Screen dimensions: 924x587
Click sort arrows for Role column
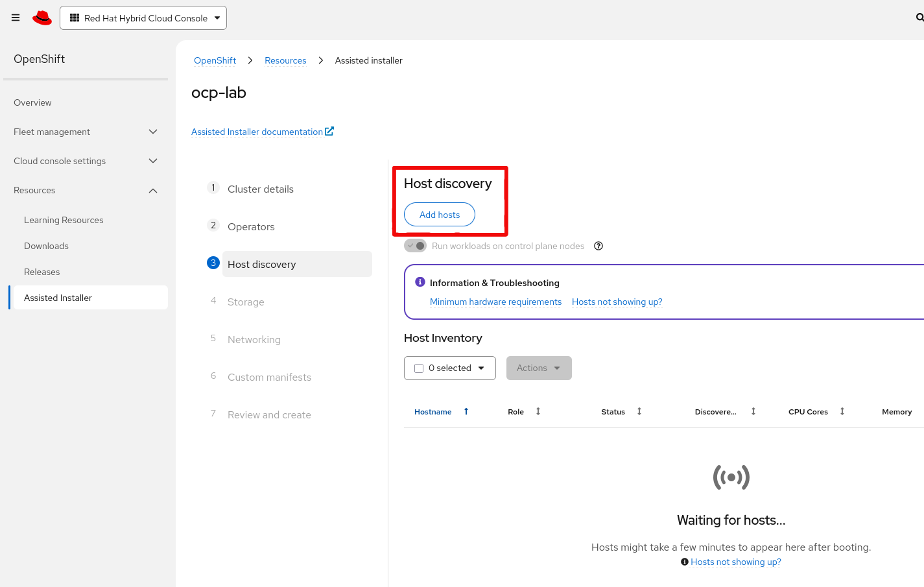point(538,411)
